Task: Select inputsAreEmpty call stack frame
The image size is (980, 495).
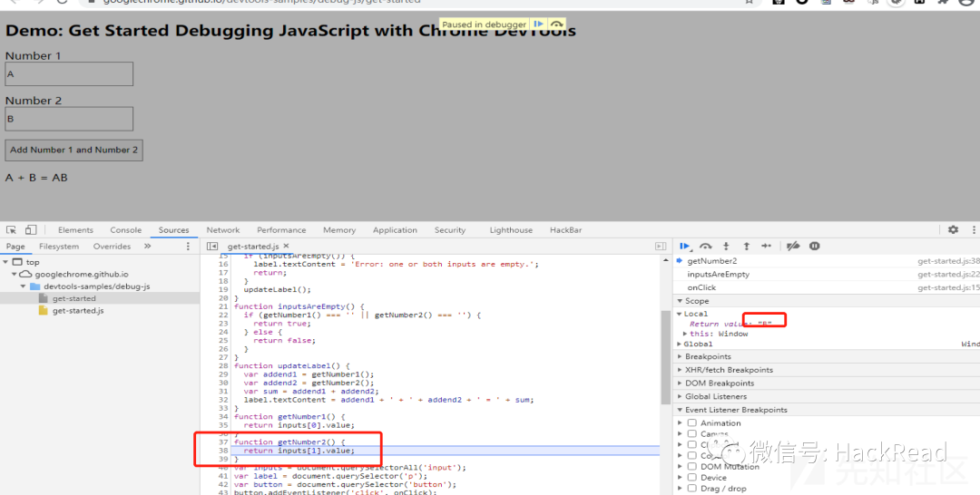Action: 827,274
